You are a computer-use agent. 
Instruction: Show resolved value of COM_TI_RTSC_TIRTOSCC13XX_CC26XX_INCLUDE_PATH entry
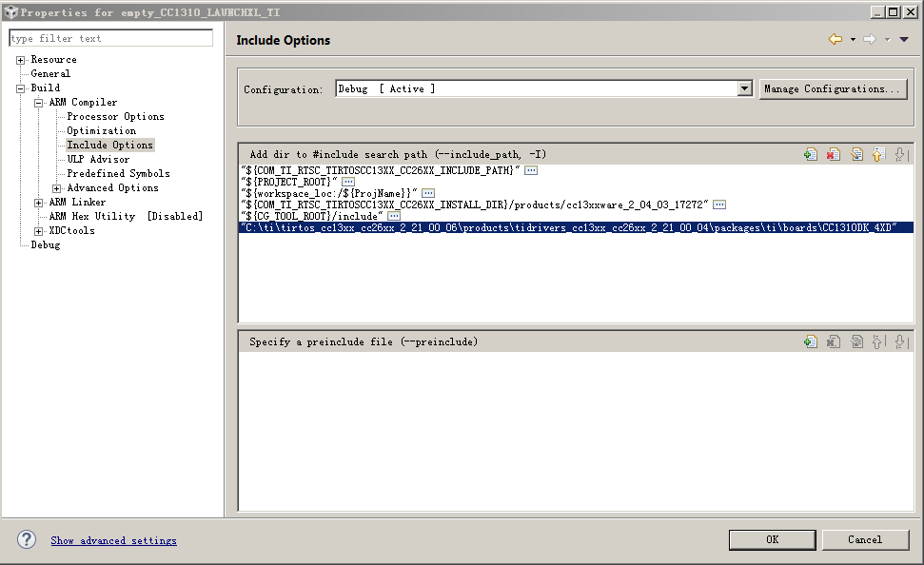[531, 170]
